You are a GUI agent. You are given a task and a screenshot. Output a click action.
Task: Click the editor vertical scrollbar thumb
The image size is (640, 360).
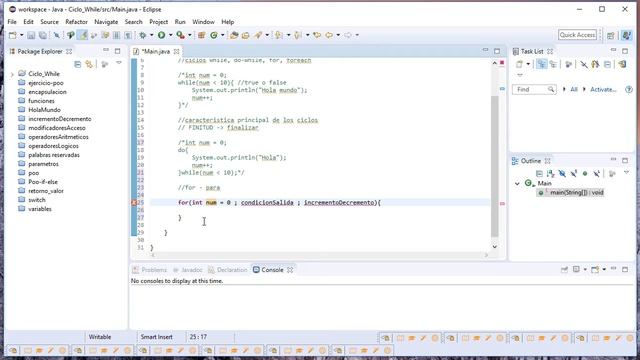tap(495, 166)
